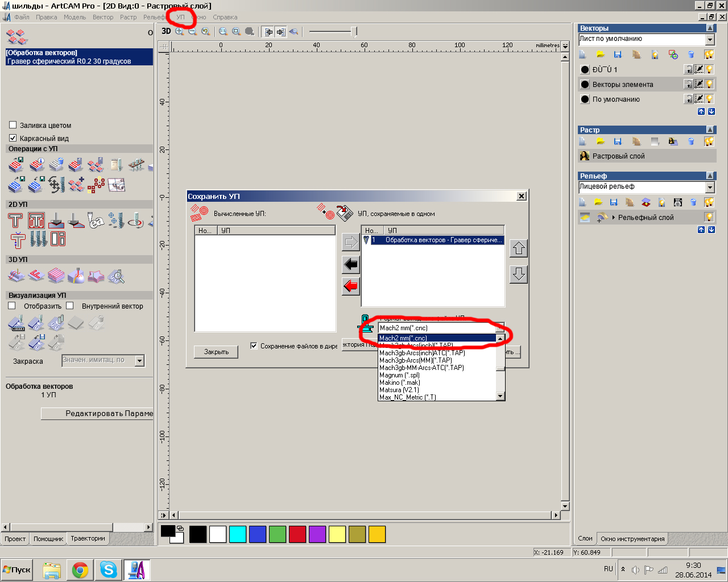Open the file explorer taskbar icon
This screenshot has height=582, width=728.
52,569
